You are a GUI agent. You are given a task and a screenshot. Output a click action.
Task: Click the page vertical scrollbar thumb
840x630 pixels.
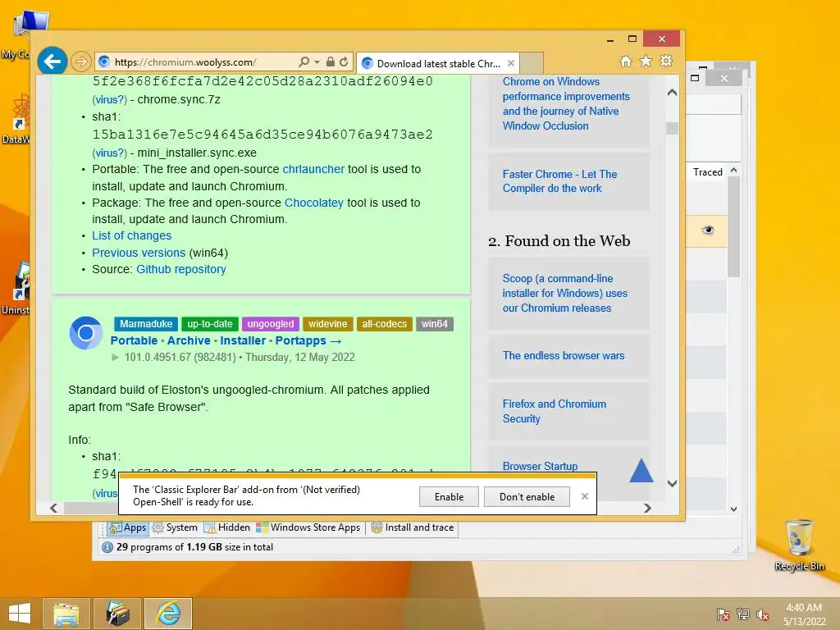tap(673, 128)
